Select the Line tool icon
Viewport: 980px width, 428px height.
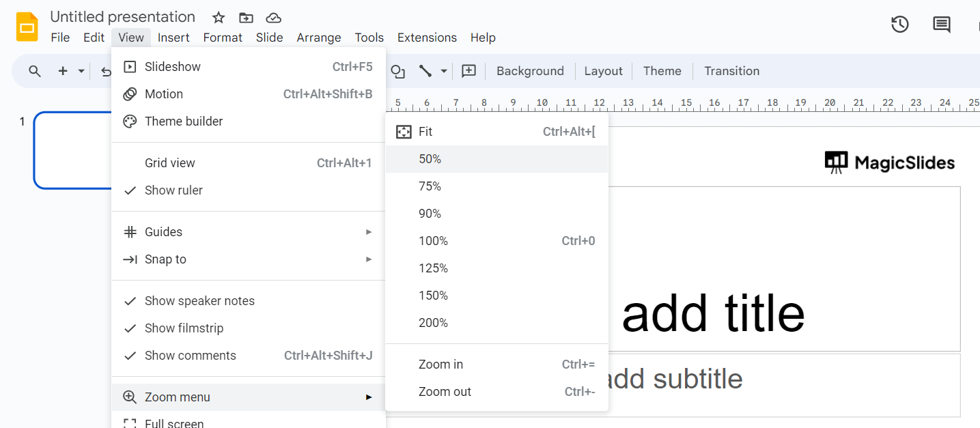[x=425, y=71]
